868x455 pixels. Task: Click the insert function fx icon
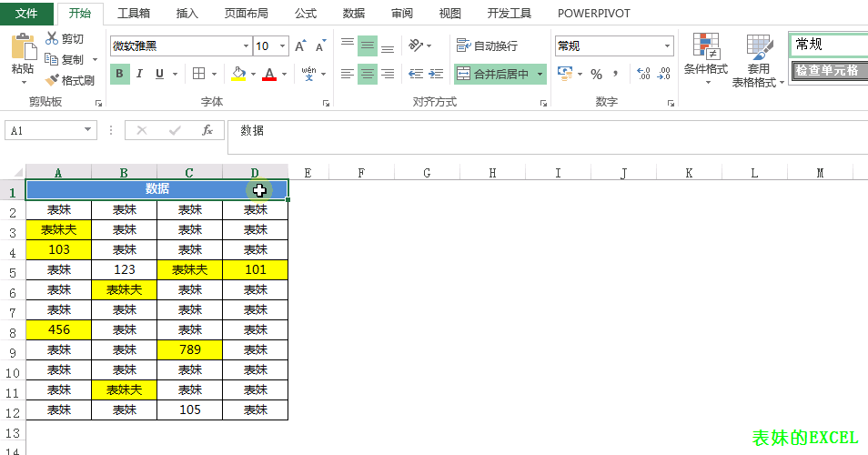pos(207,130)
